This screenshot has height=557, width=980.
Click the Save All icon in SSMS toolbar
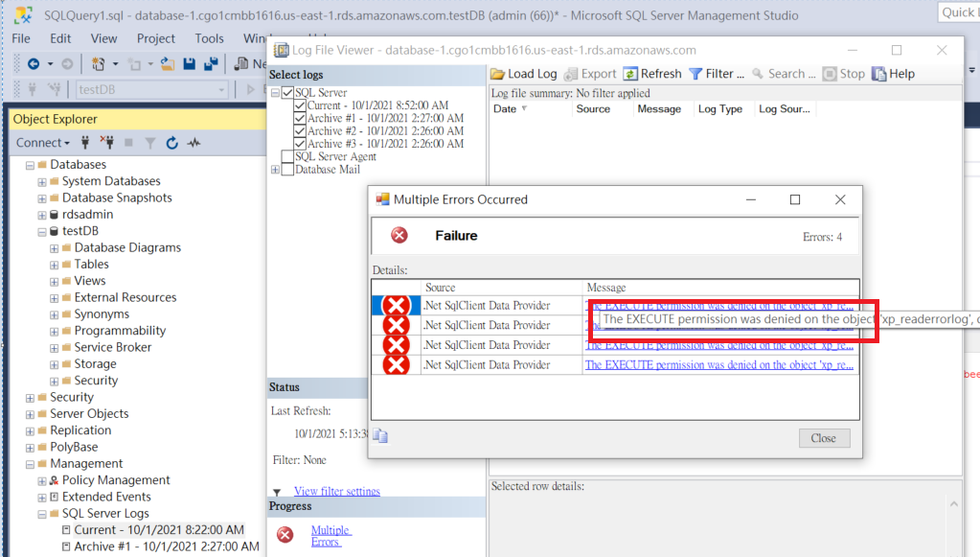[212, 64]
